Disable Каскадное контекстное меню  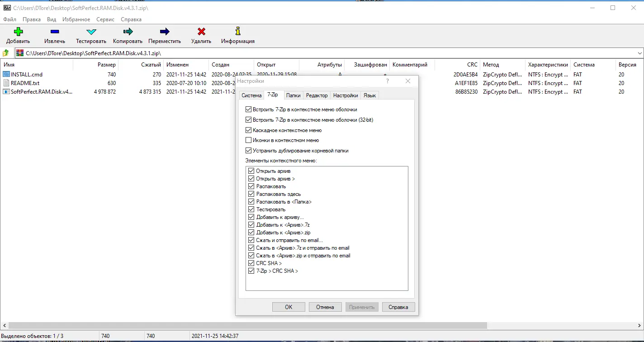(x=248, y=130)
